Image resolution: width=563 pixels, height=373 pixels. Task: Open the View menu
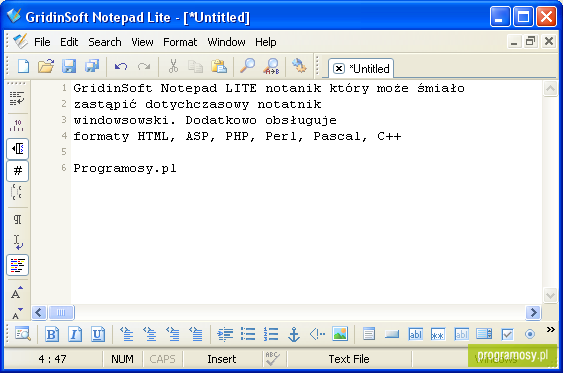142,42
